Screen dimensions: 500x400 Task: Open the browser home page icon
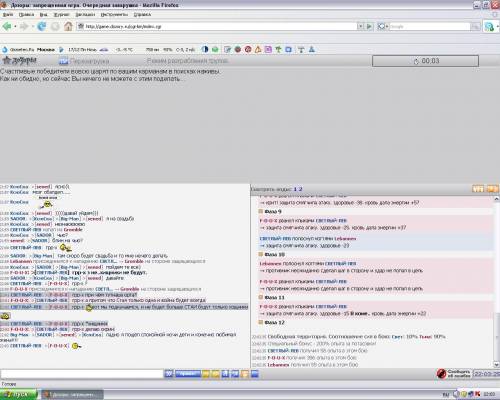click(68, 26)
